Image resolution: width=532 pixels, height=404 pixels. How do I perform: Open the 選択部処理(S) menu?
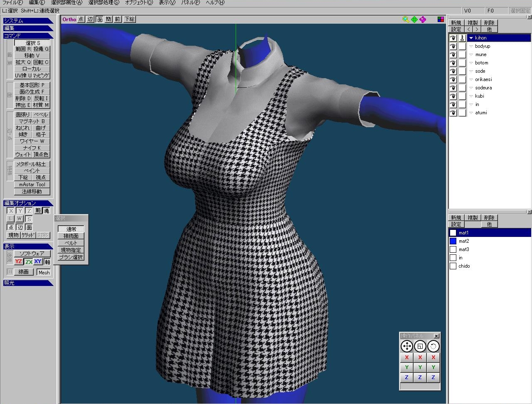pos(103,2)
